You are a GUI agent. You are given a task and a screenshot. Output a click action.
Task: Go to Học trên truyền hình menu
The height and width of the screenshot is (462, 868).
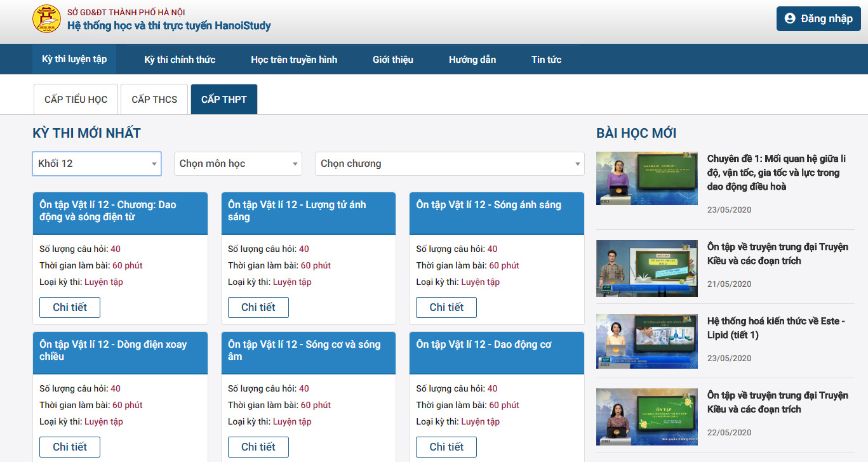click(x=294, y=60)
